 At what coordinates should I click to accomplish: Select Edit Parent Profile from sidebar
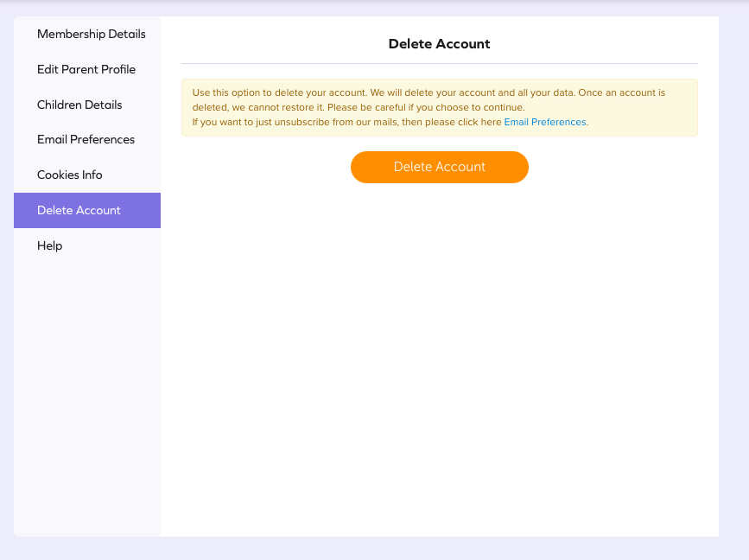tap(86, 69)
